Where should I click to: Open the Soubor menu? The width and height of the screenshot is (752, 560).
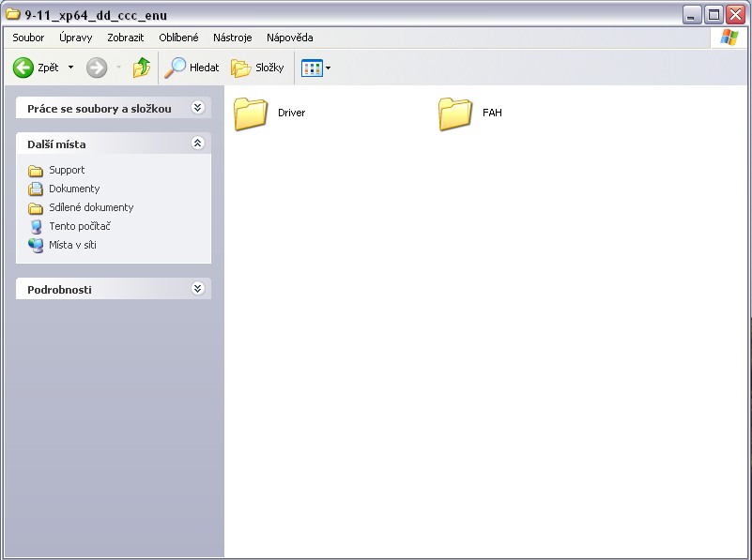coord(28,38)
